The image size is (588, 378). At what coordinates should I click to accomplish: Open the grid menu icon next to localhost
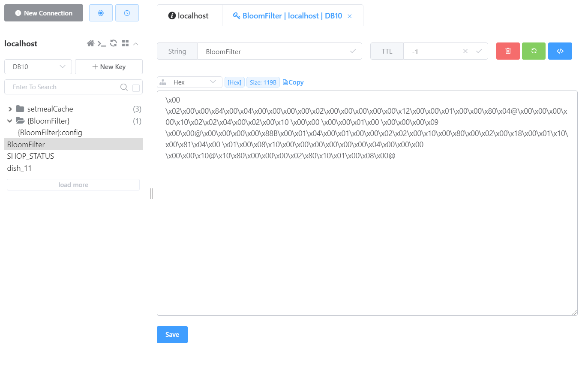pyautogui.click(x=125, y=43)
